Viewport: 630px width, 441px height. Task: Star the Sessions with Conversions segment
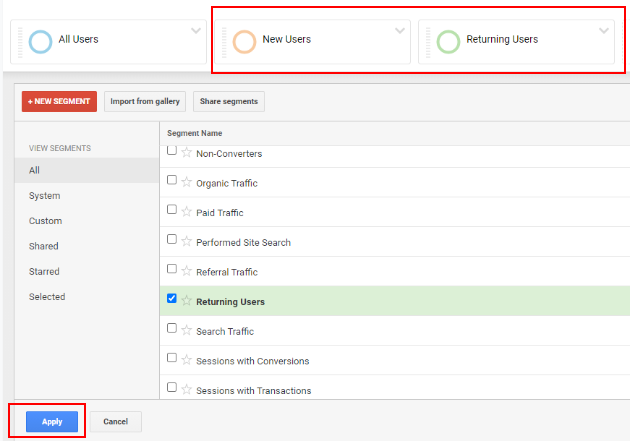point(186,360)
